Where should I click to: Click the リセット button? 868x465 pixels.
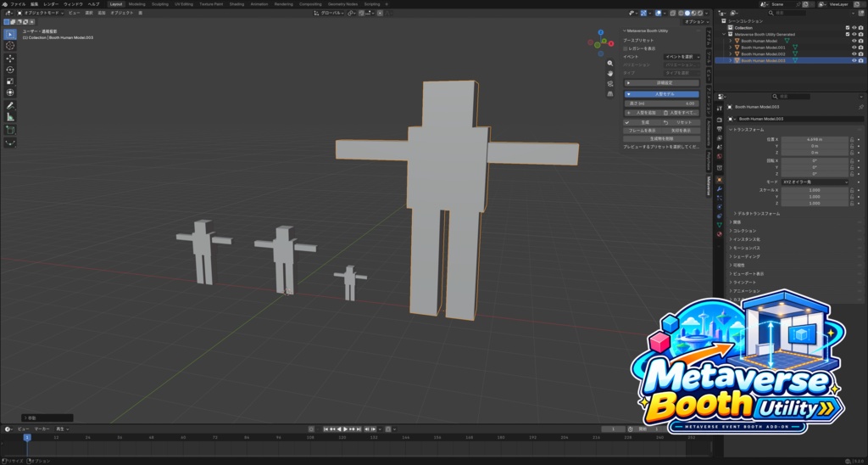tap(681, 122)
